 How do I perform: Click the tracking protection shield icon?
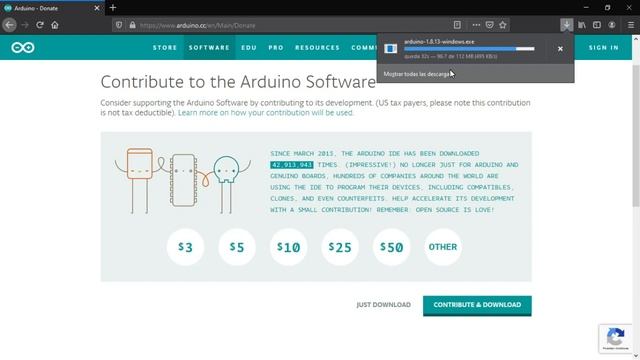click(x=119, y=25)
